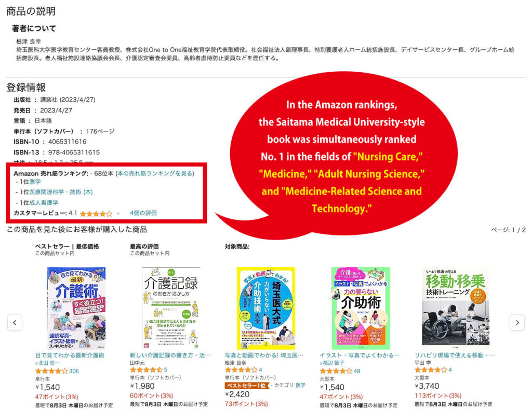Click the 48 ratings stars for 介助術
This screenshot has height=409, width=532.
pos(336,371)
